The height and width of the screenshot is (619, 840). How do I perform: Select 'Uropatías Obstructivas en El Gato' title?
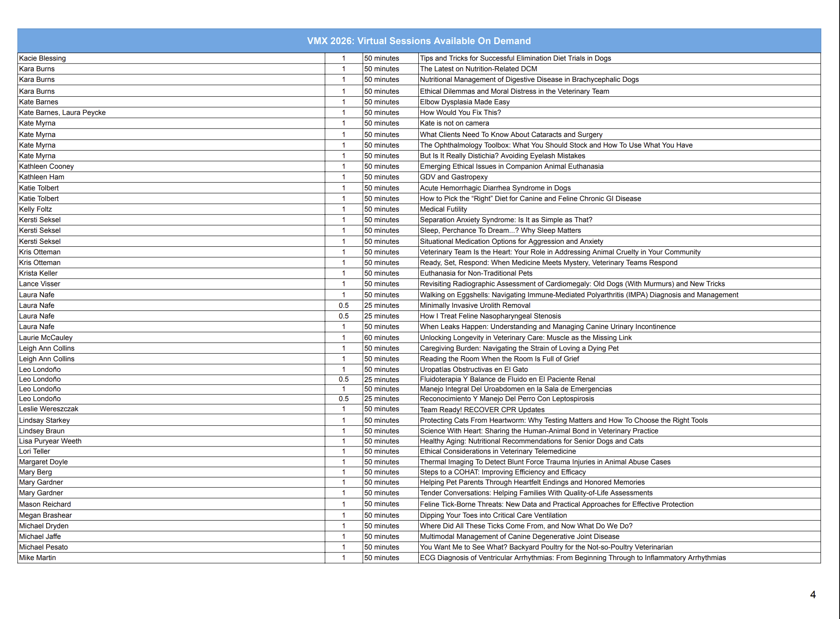coord(474,370)
